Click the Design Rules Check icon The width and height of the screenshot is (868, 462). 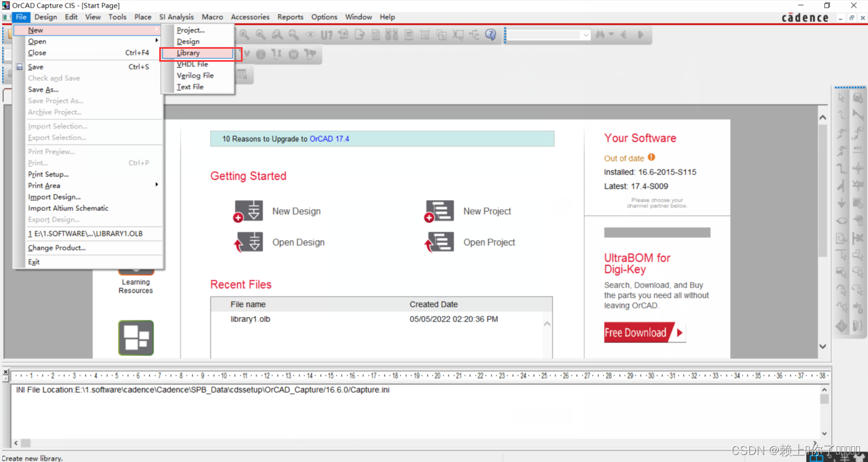pos(360,35)
